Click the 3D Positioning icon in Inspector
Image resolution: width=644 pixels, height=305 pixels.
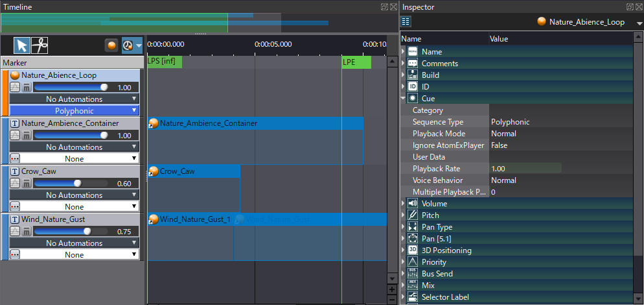413,250
